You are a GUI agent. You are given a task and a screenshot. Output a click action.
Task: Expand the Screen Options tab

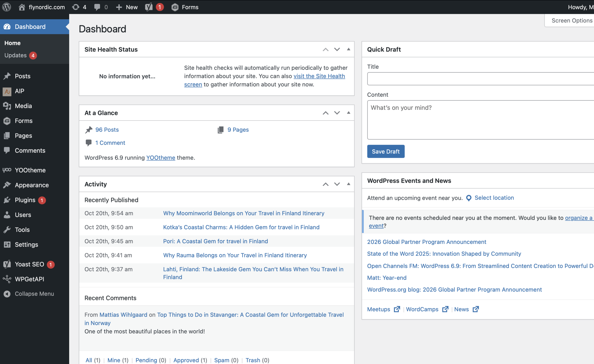pyautogui.click(x=571, y=20)
